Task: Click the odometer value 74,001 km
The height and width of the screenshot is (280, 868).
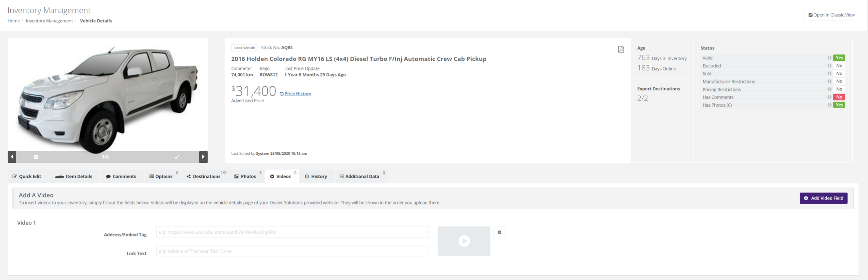Action: [242, 75]
